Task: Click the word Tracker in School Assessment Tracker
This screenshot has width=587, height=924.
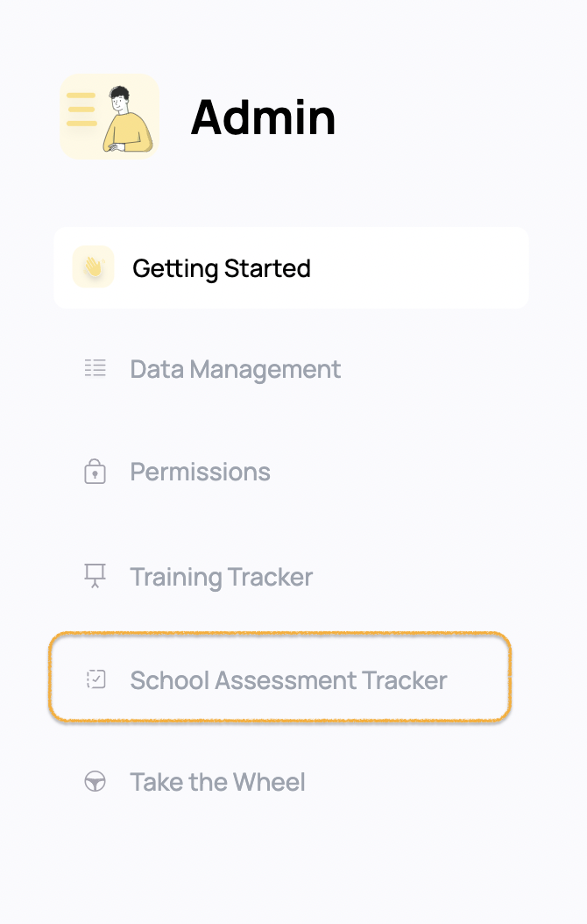Action: 405,680
